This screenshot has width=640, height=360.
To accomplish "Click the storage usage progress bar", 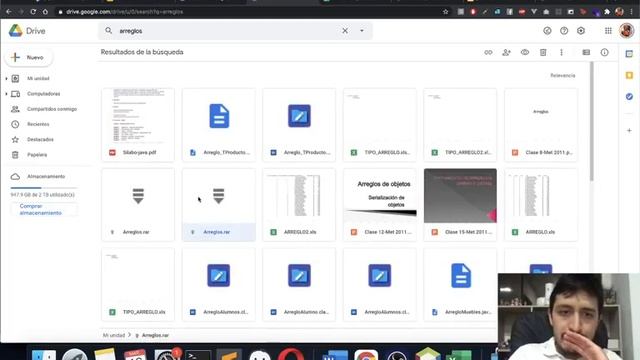I will coord(43,188).
